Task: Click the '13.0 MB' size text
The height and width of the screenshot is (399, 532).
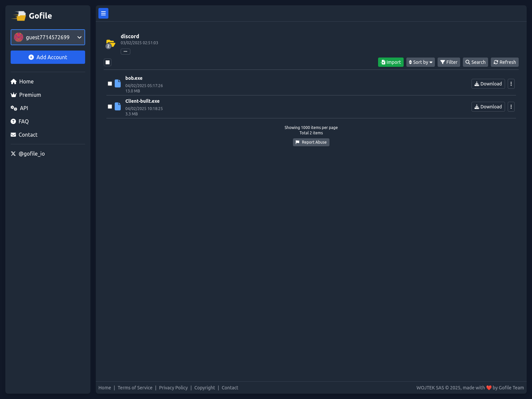Action: pyautogui.click(x=133, y=91)
